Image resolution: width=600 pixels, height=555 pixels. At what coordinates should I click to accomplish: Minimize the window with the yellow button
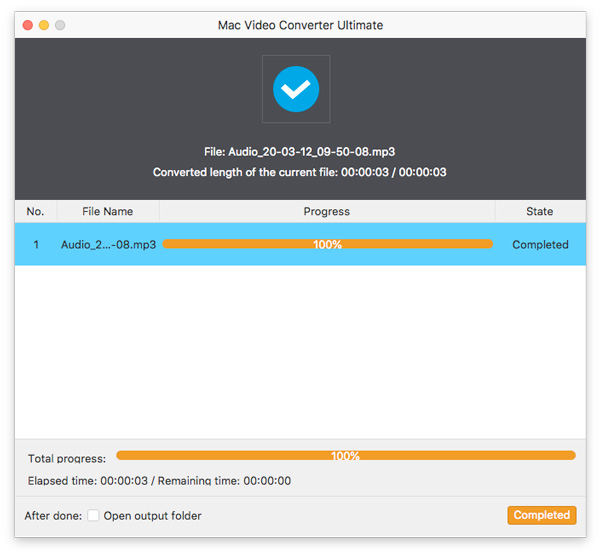point(44,25)
